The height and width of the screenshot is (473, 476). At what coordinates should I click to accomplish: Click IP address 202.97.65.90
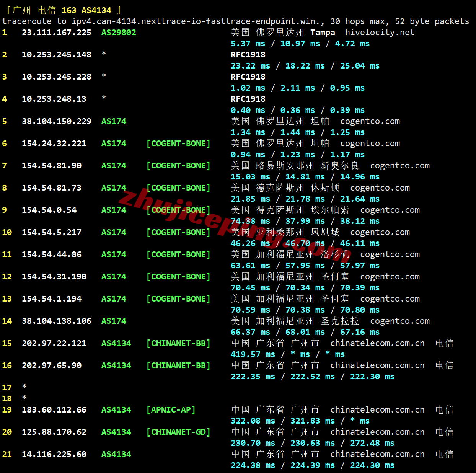52,365
